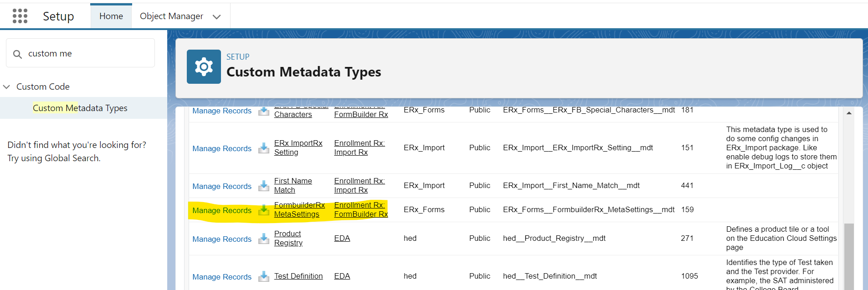Screen dimensions: 868x290
Task: Click Manage Records for FormbuilderRx MetaSettings
Action: click(x=222, y=210)
